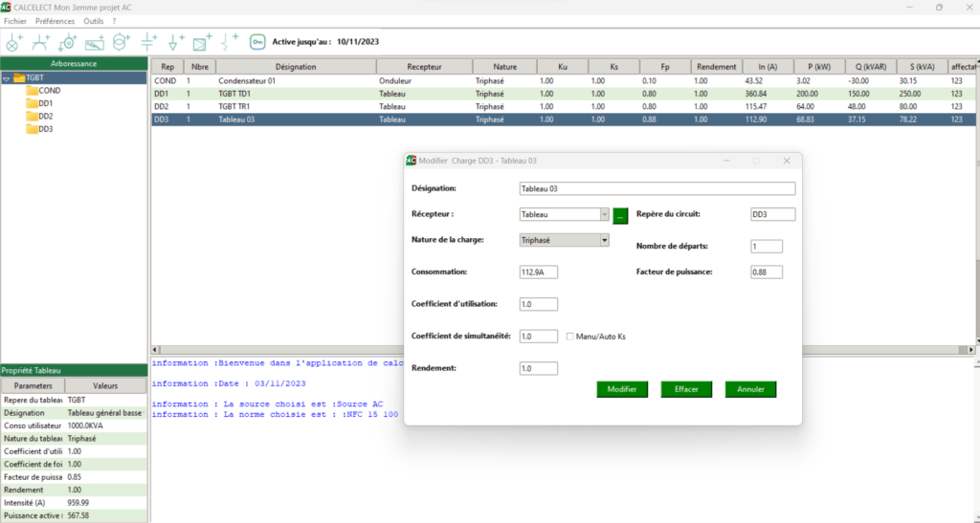Click the Facteur de puissance field
This screenshot has width=980, height=523.
[767, 272]
